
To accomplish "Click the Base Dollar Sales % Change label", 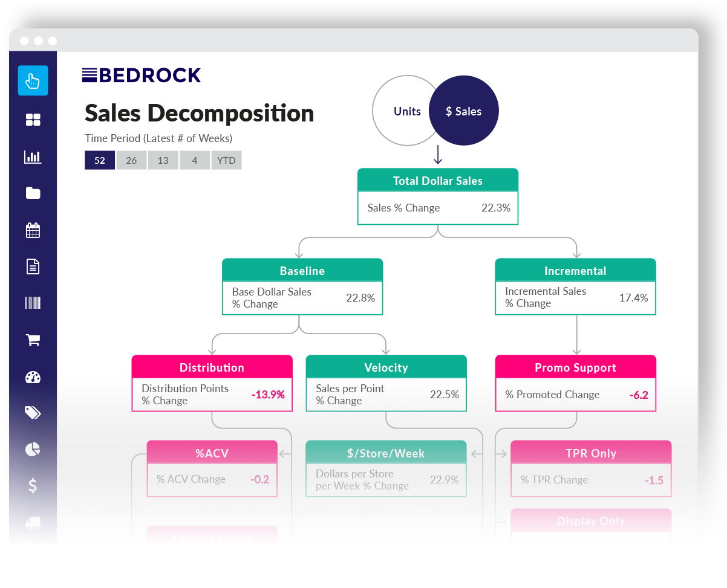I will [x=272, y=298].
